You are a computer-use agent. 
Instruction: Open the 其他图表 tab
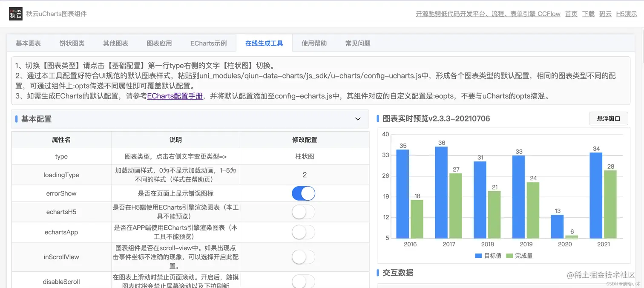tap(115, 43)
